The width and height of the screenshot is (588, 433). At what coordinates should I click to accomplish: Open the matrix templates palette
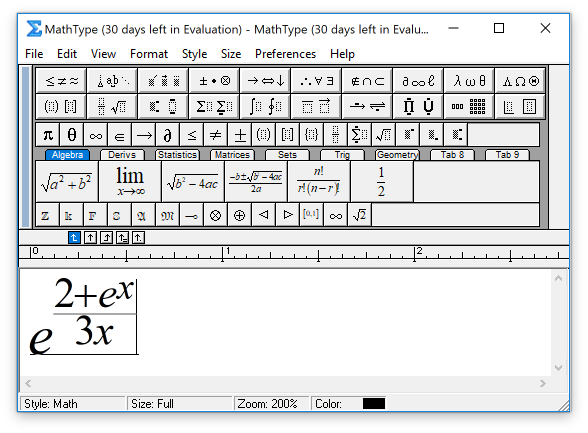tap(470, 106)
